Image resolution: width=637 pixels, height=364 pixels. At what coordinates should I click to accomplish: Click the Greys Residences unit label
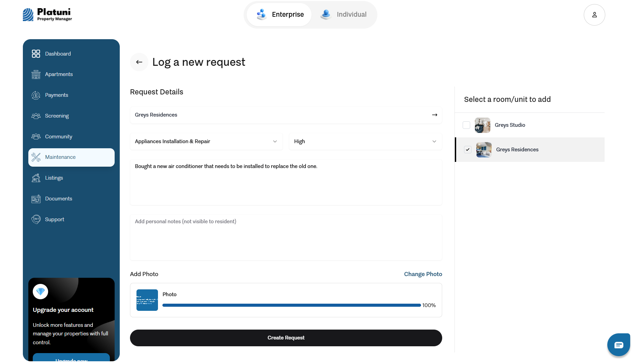517,150
